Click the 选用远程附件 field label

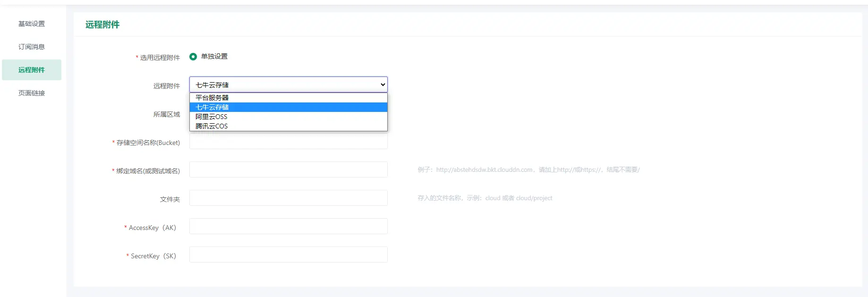pos(160,58)
